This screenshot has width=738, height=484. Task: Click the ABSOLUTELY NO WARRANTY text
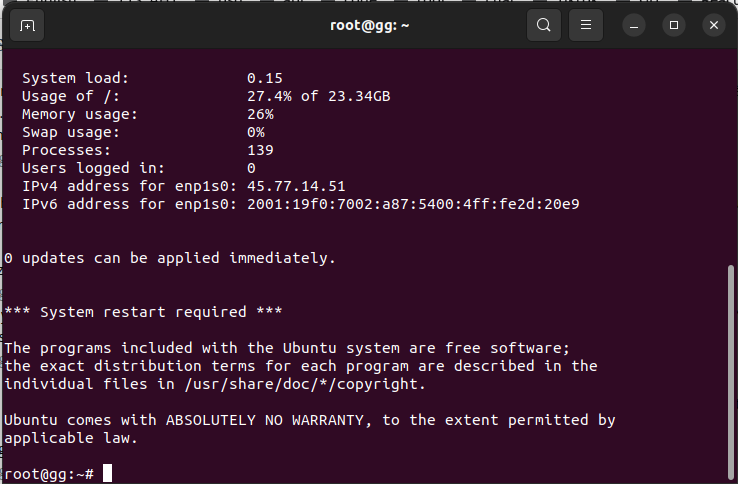269,420
